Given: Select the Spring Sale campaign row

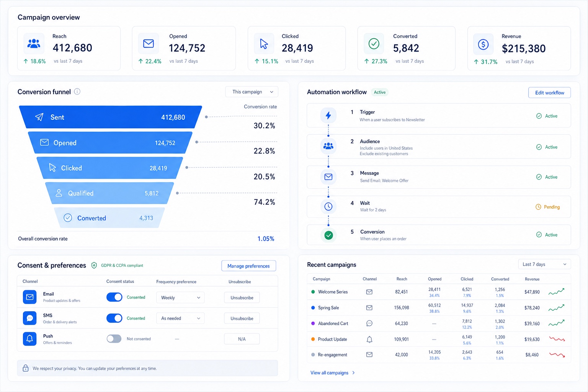Looking at the screenshot, I should [439, 308].
